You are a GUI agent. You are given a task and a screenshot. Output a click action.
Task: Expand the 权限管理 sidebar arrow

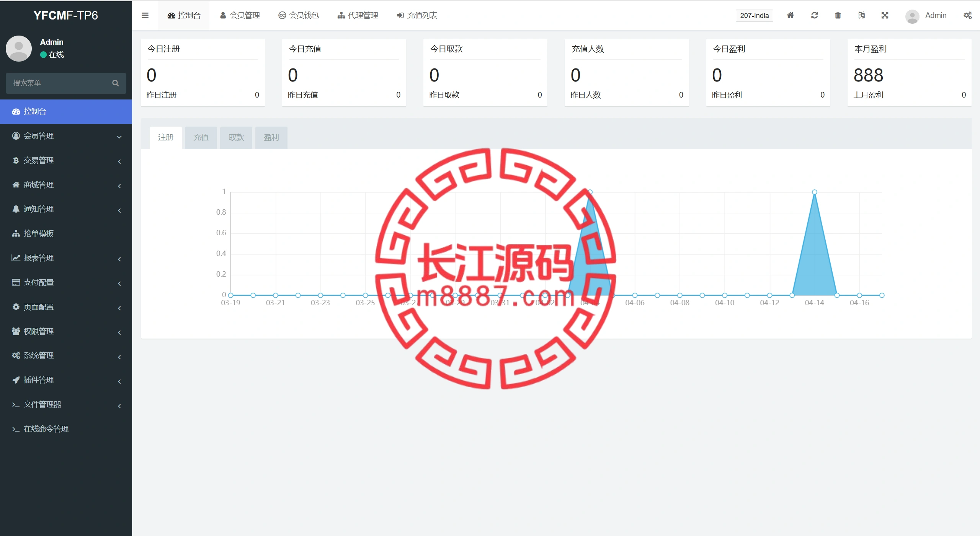click(x=119, y=332)
